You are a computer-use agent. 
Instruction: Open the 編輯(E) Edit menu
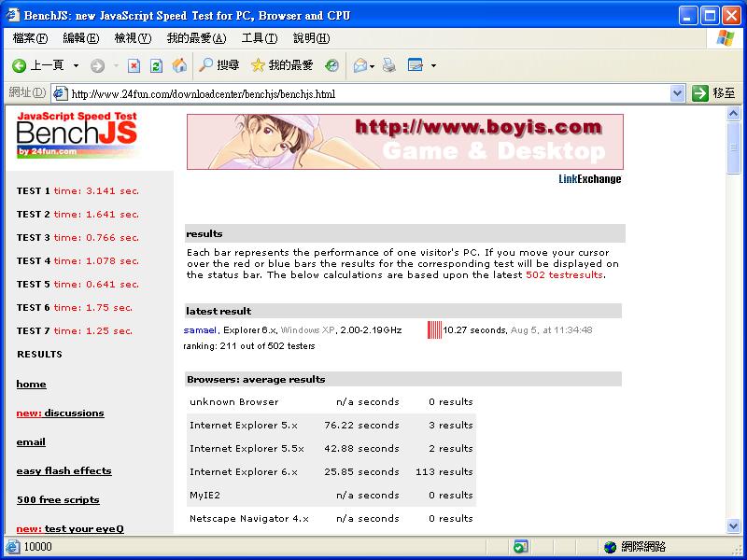(x=81, y=38)
